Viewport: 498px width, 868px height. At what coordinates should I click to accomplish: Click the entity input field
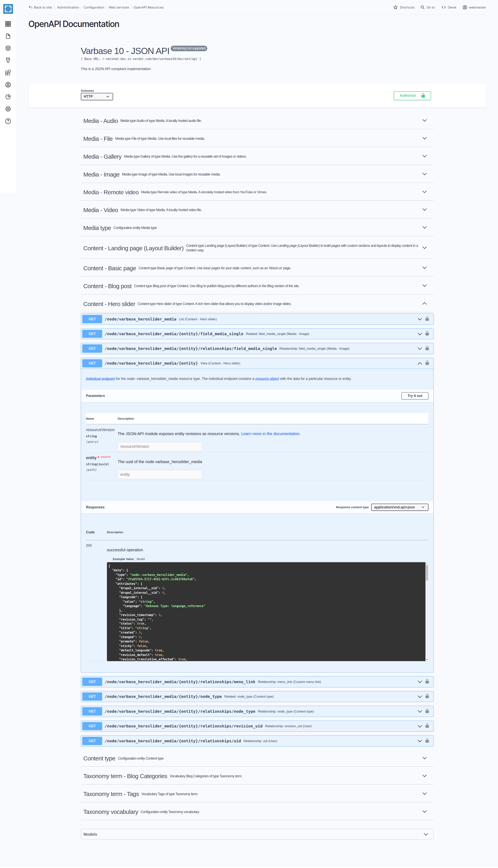click(160, 475)
